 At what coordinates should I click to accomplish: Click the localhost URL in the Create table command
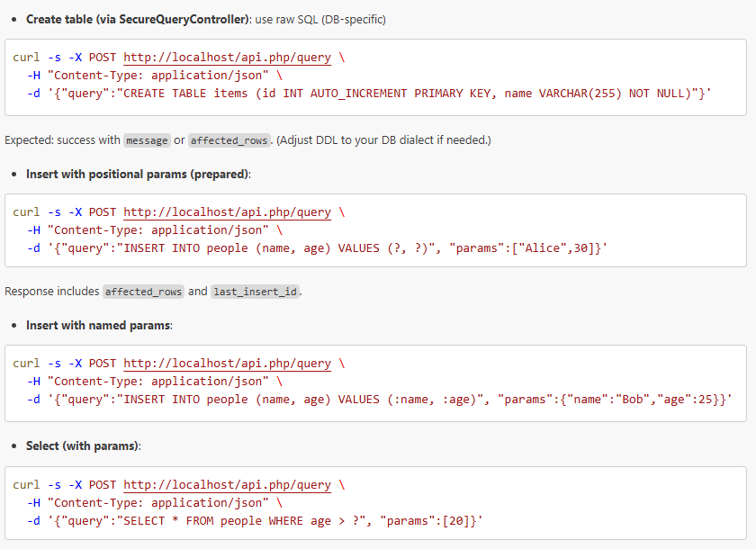[227, 58]
